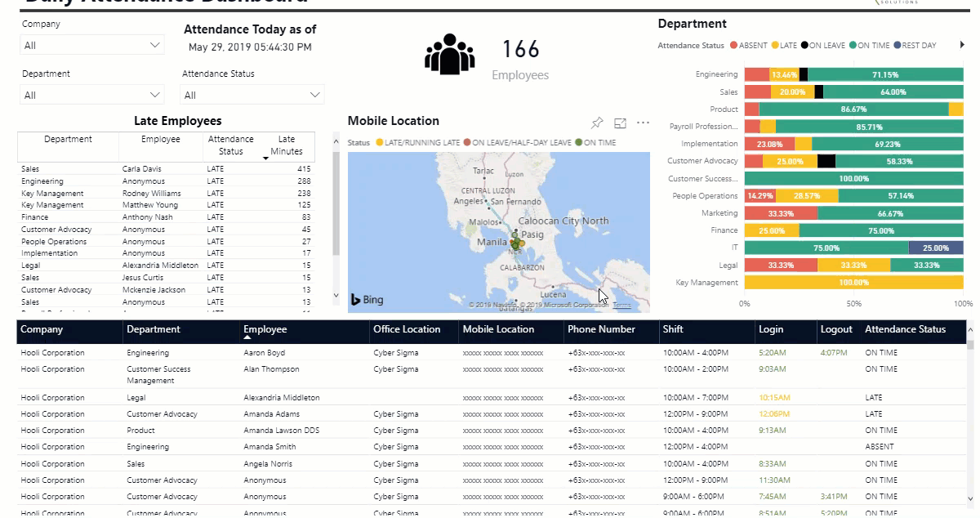Click Product 86.67% bar segment
The image size is (980, 518).
click(x=853, y=109)
